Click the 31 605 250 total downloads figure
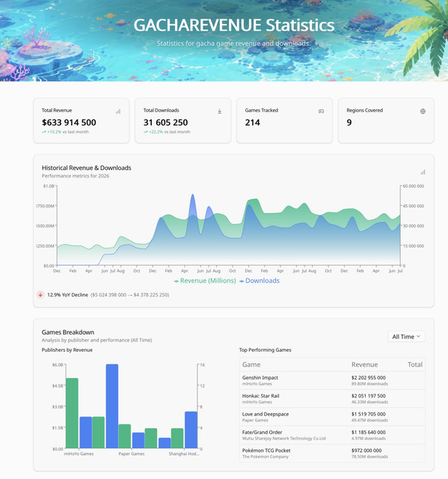Image resolution: width=448 pixels, height=479 pixels. point(166,123)
